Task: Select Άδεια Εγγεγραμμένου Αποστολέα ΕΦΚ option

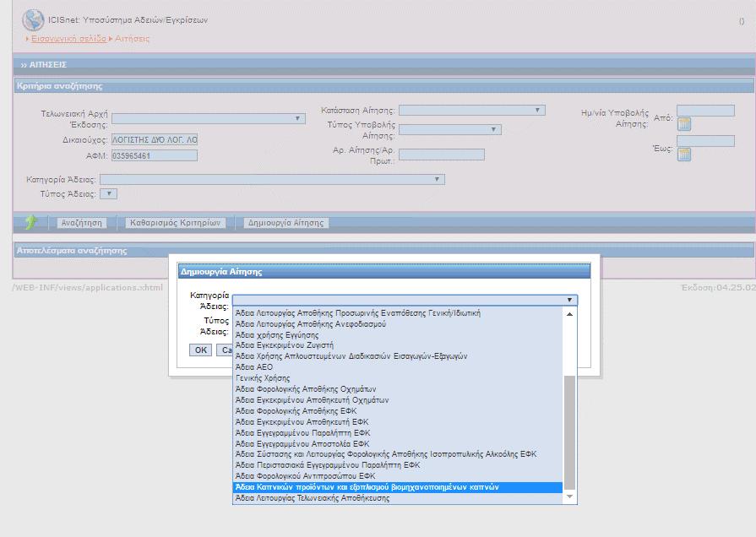Action: point(397,444)
